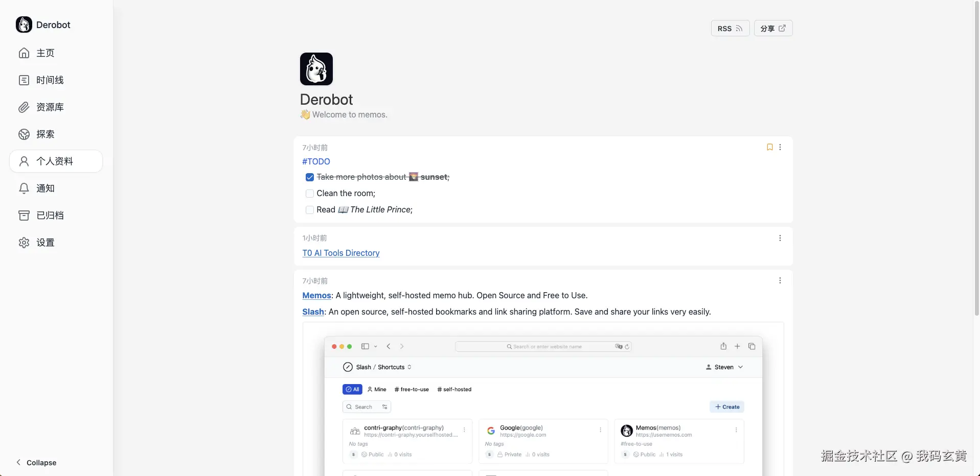Click the contri-graphy card icon
Screen dimensions: 980x476
tap(355, 431)
